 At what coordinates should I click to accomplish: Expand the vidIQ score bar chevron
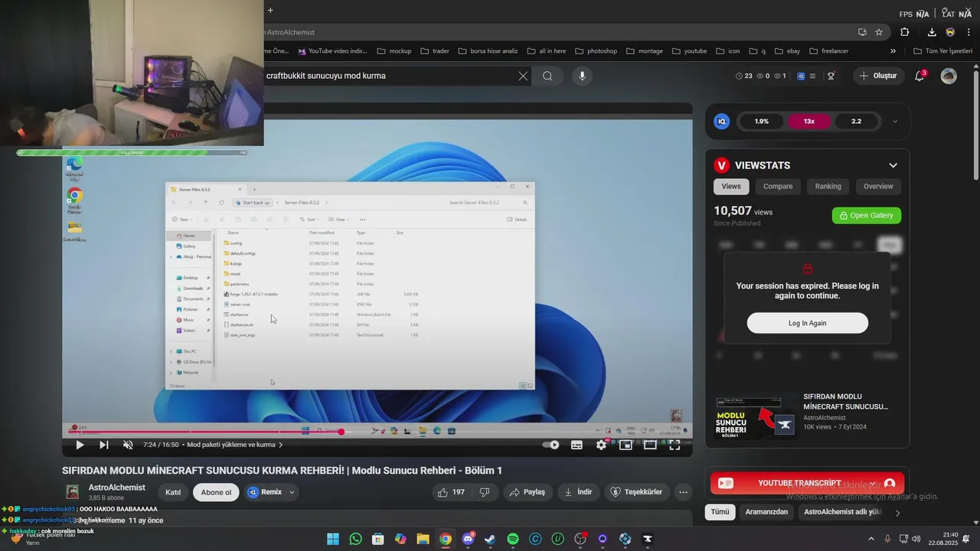[895, 121]
